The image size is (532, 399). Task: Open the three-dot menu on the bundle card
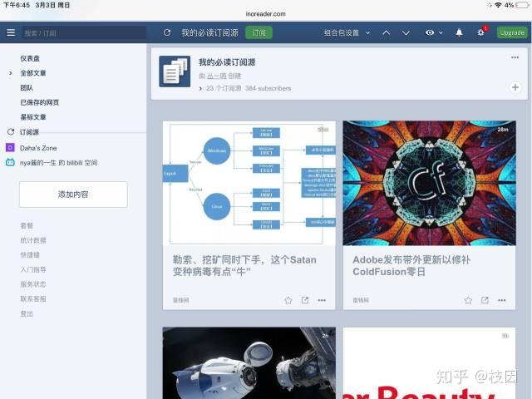(515, 57)
